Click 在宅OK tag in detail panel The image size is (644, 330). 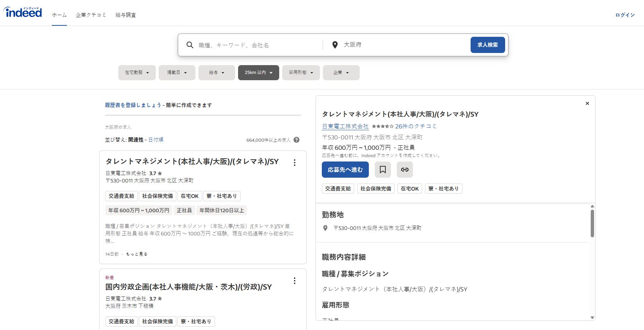click(x=410, y=189)
